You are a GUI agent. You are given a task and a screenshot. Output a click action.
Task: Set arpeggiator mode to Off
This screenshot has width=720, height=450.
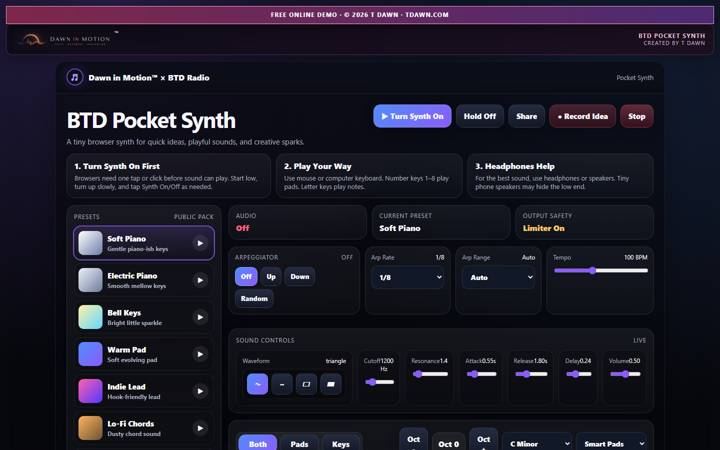click(246, 276)
